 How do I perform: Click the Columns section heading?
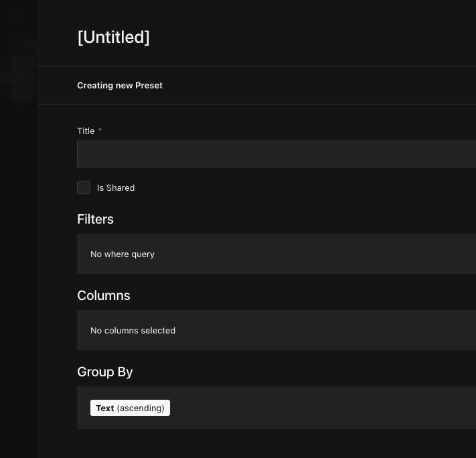coord(104,295)
